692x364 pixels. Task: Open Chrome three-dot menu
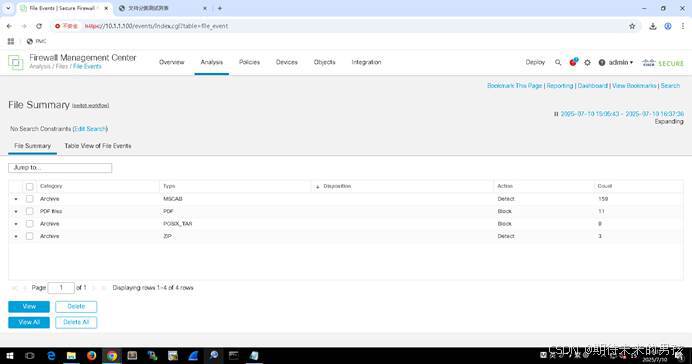coord(683,26)
